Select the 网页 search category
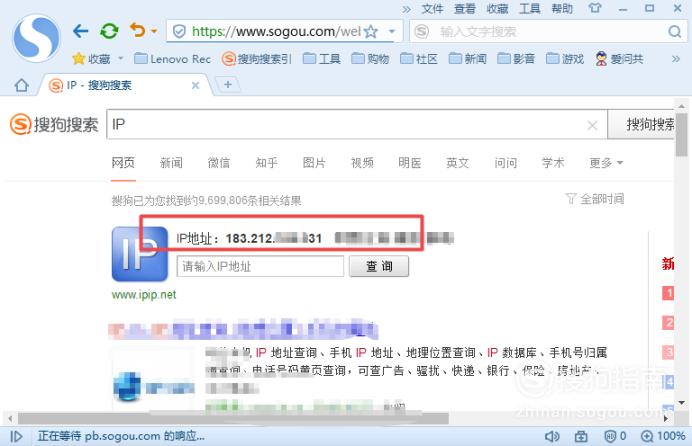 [x=123, y=163]
